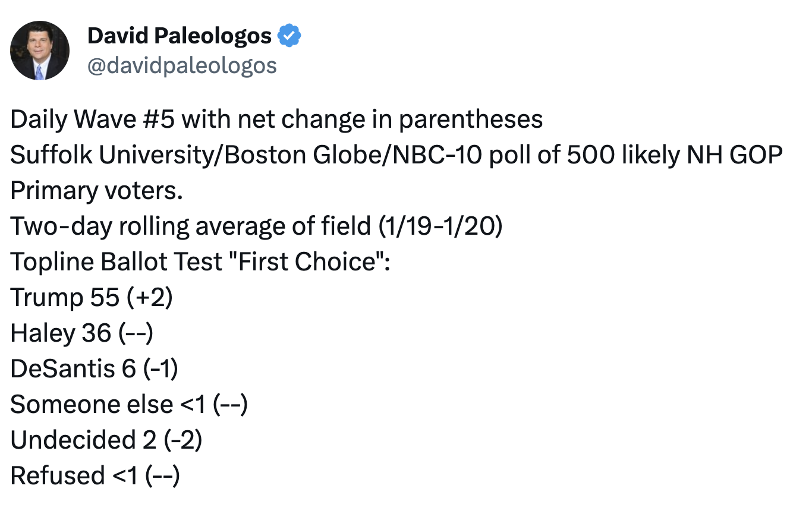Click the "Refused <1 (--)" result line
Image resolution: width=812 pixels, height=517 pixels.
tap(95, 476)
